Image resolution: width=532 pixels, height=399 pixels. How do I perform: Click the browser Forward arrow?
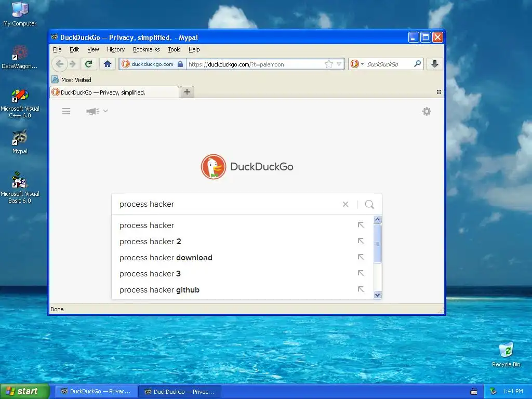point(73,64)
